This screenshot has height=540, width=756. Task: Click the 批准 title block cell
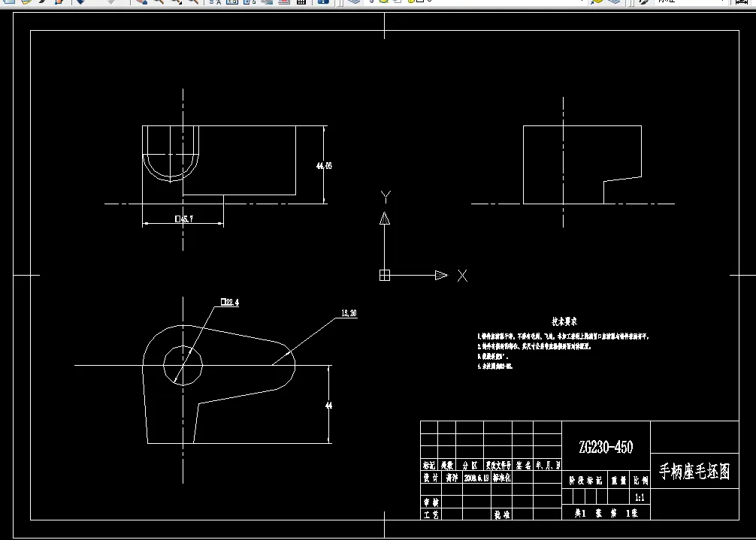tap(501, 514)
